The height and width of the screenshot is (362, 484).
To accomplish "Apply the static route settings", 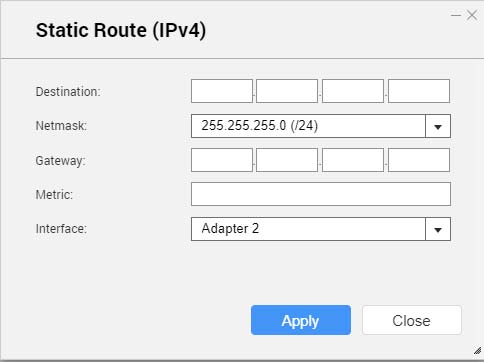I will pos(301,320).
